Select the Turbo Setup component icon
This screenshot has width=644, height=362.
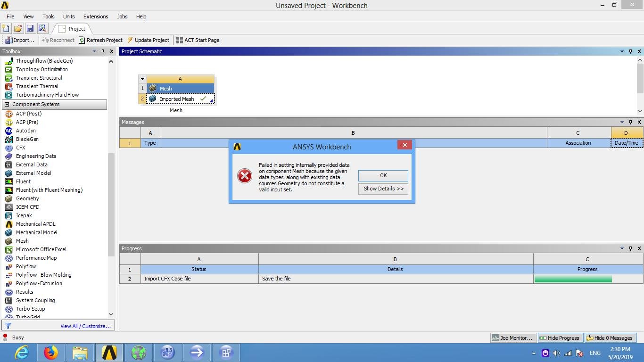coord(8,309)
